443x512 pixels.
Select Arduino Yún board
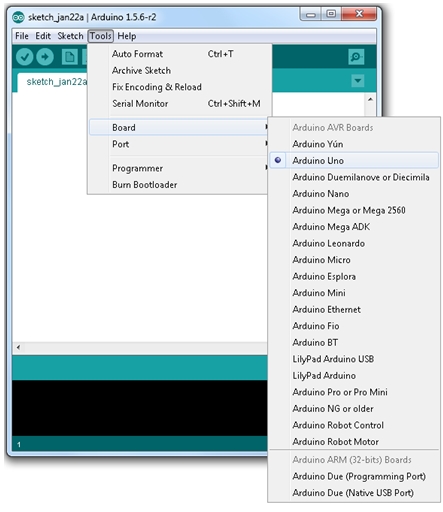(x=354, y=144)
